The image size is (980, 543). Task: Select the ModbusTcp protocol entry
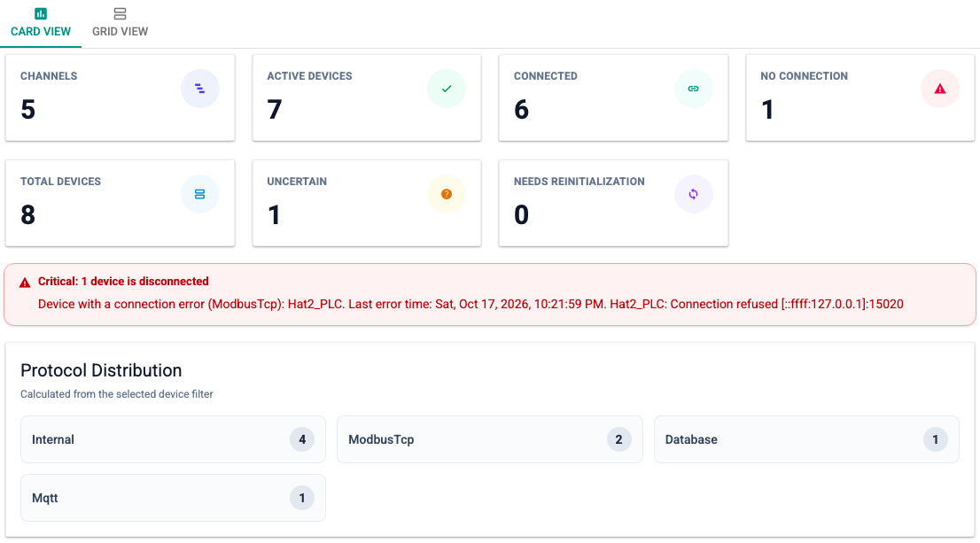489,439
